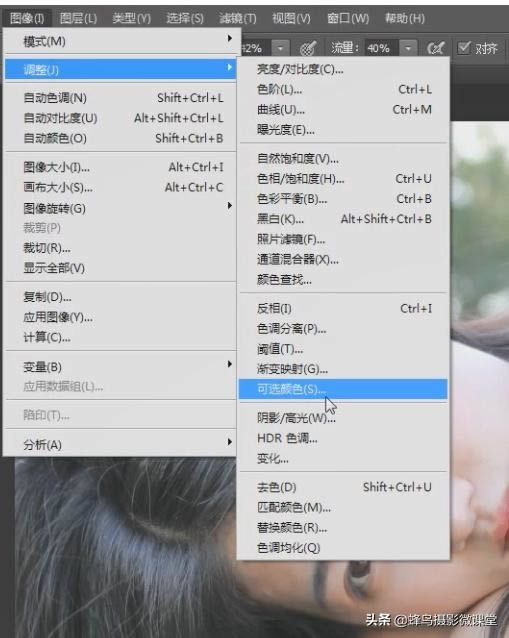
Task: Toggle the 对齐 (Aligned) checkbox
Action: point(464,48)
